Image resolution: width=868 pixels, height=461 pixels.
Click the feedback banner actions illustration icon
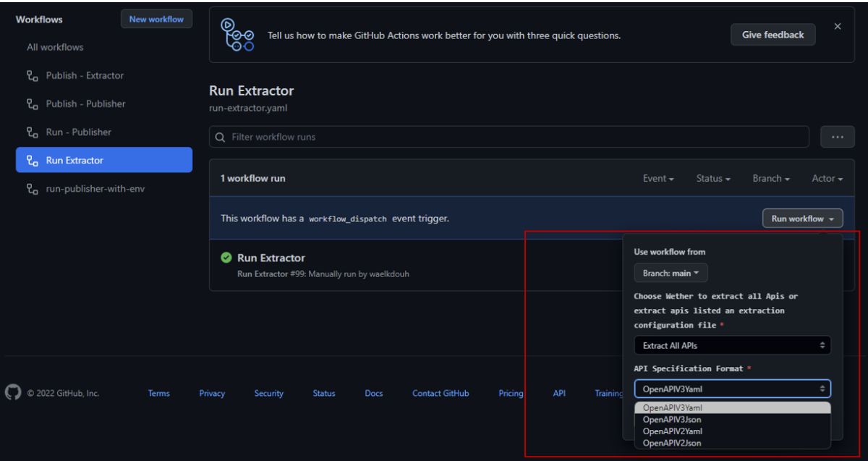tap(237, 34)
